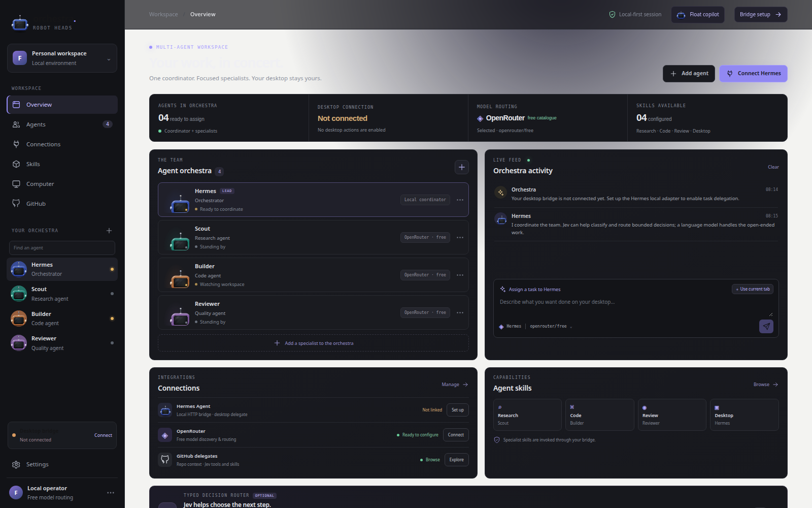Image resolution: width=812 pixels, height=508 pixels.
Task: Select the Desktop skill card
Action: point(744,415)
